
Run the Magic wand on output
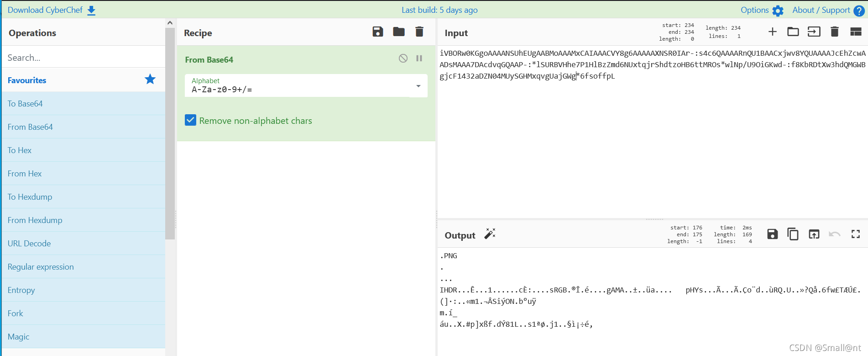pos(490,234)
